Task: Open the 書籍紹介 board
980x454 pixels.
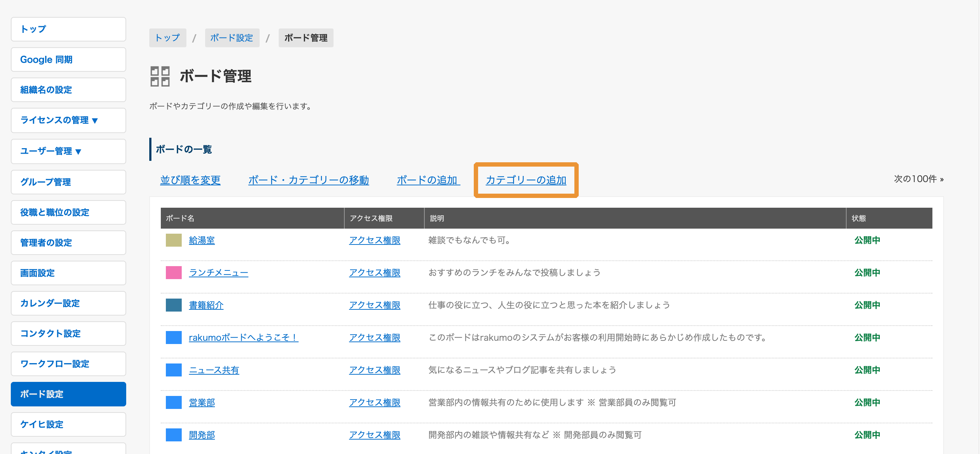Action: 206,305
